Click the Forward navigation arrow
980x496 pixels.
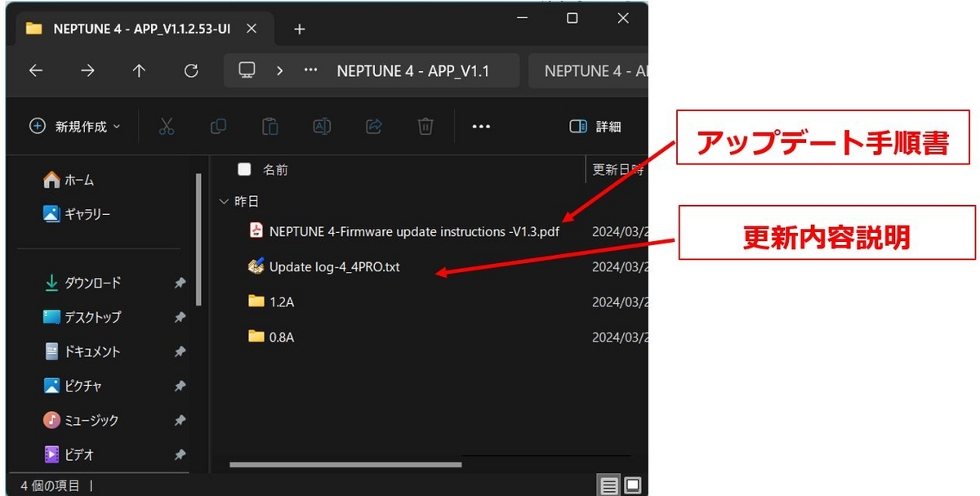(x=87, y=71)
